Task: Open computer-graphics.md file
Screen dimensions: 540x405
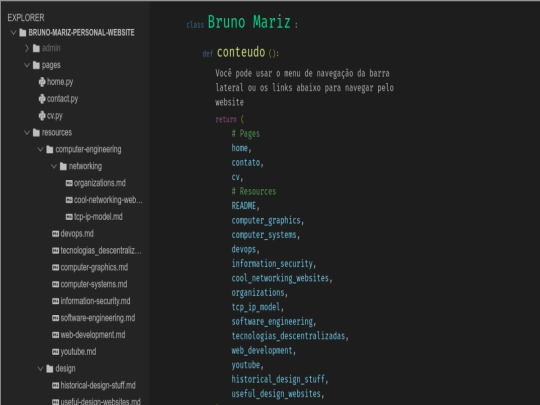Action: tap(94, 268)
